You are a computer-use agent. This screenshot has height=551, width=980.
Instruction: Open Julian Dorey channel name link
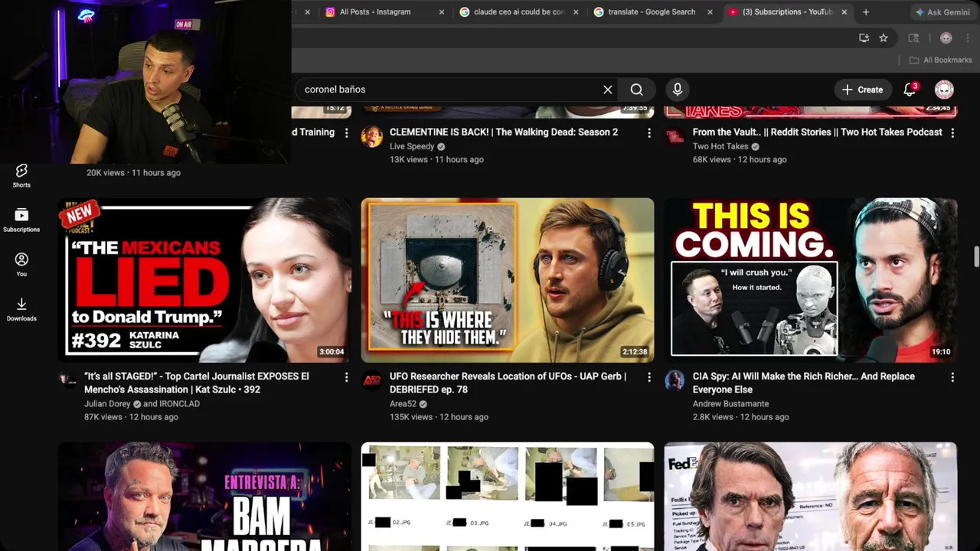pos(108,404)
